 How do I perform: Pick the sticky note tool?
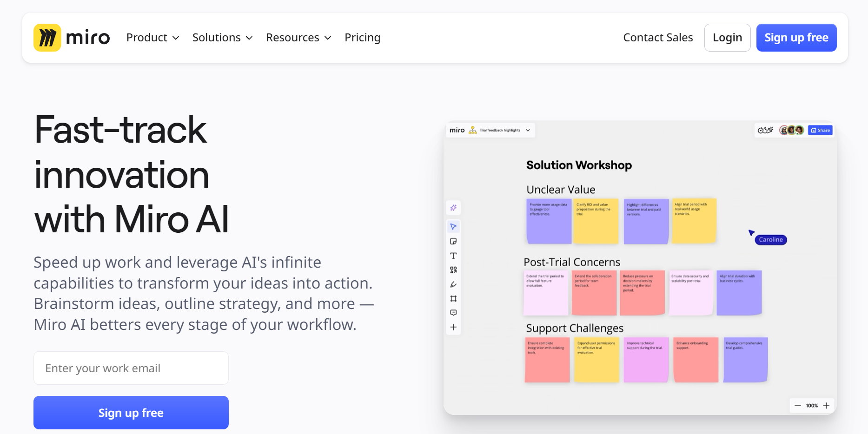pos(453,241)
